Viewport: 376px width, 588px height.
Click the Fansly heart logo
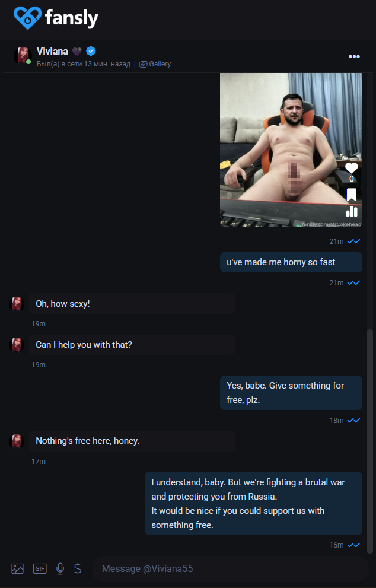click(x=27, y=18)
